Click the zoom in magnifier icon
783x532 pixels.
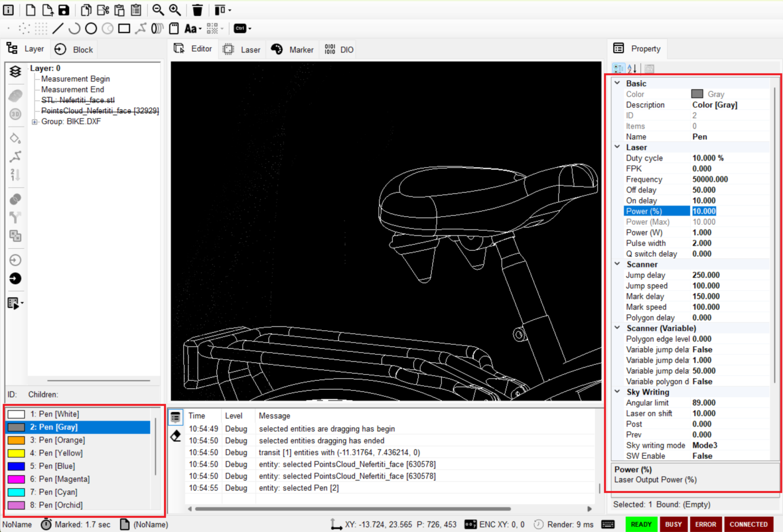tap(175, 10)
